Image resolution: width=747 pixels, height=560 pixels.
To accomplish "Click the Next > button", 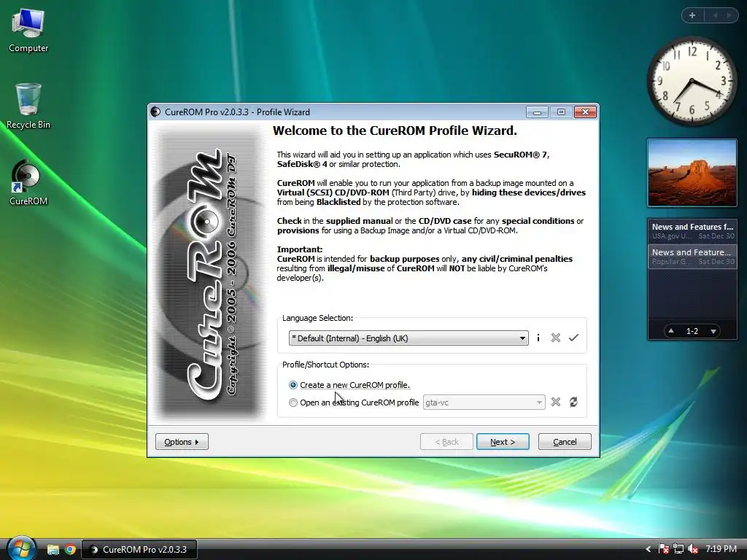I will (503, 441).
